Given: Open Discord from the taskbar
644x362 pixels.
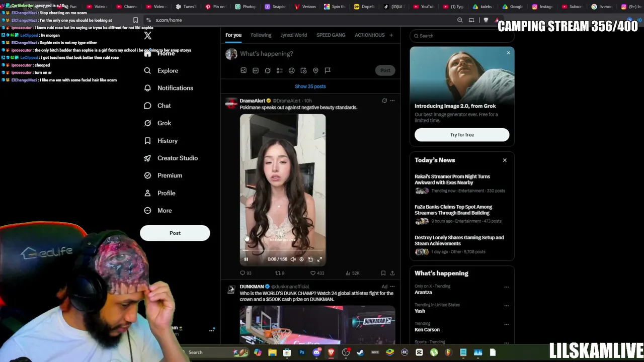Looking at the screenshot, I should click(316, 352).
